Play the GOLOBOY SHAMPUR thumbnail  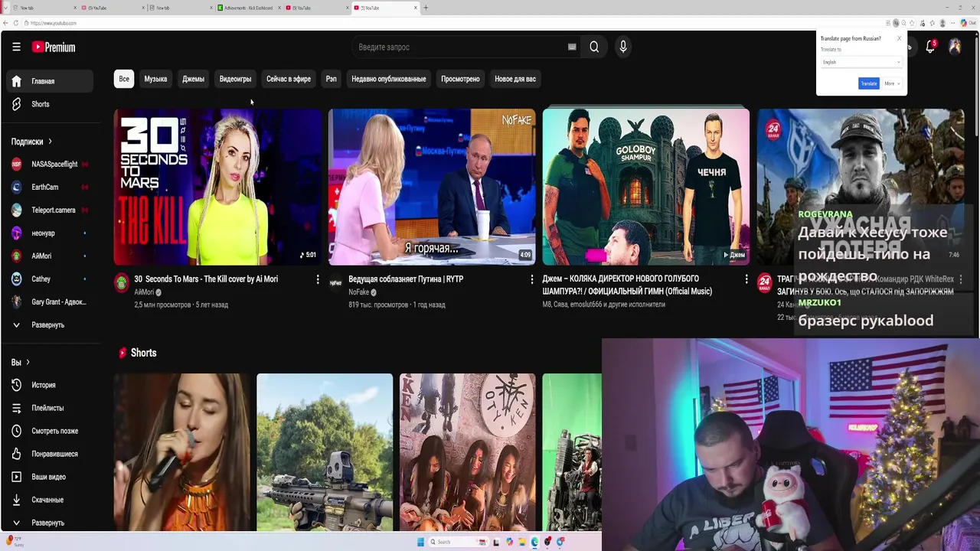tap(646, 187)
